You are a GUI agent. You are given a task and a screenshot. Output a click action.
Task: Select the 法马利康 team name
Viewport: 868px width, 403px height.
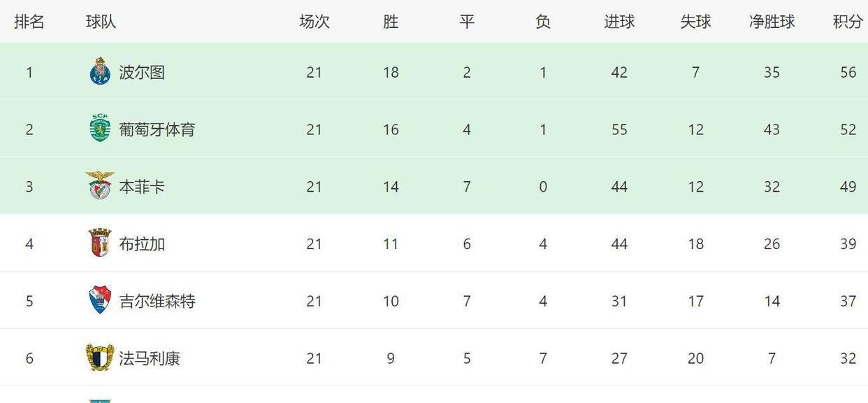point(150,359)
